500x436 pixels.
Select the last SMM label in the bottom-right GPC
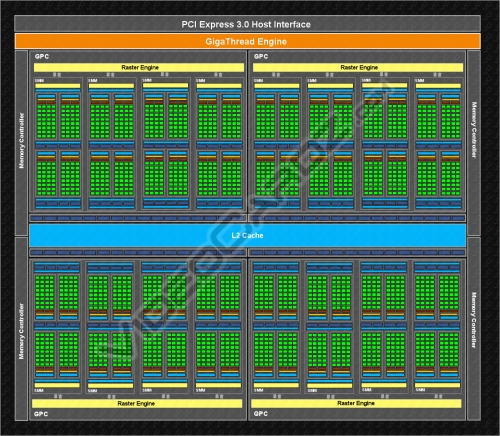[x=420, y=390]
